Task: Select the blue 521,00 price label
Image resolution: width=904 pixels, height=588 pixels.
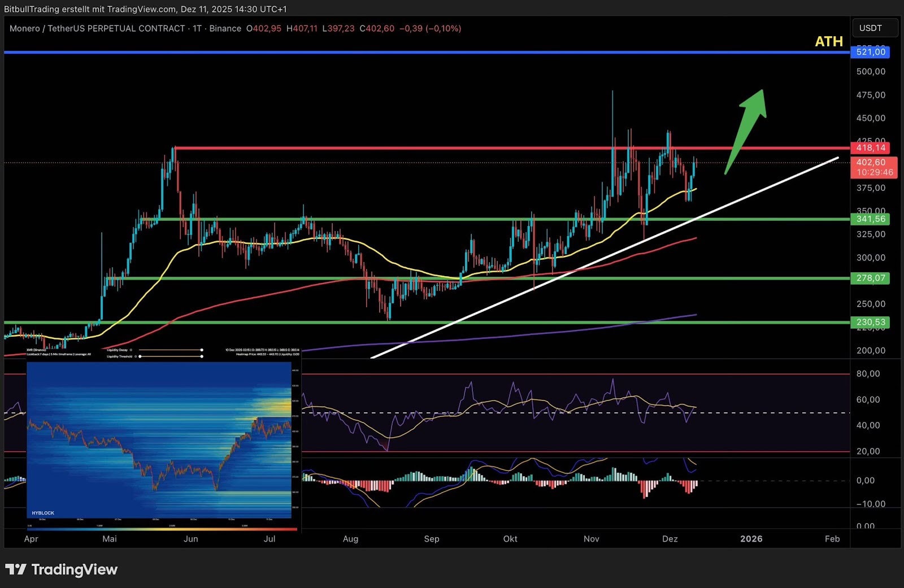Action: point(870,52)
